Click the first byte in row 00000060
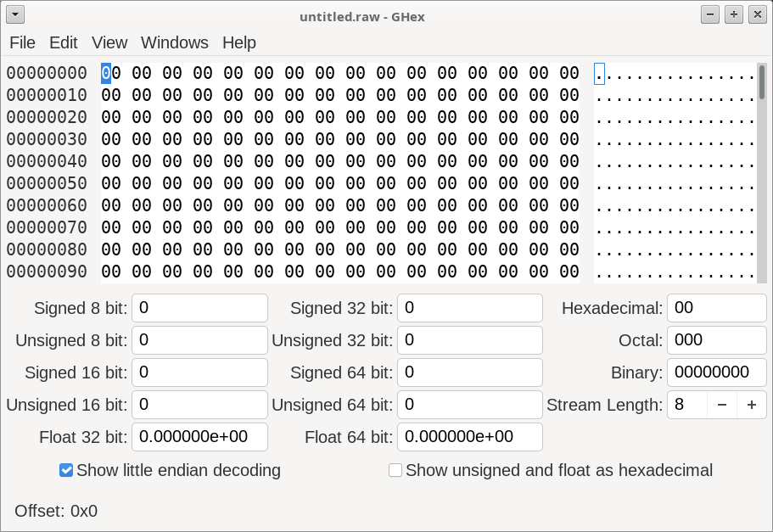Viewport: 773px width, 532px height. (x=111, y=205)
